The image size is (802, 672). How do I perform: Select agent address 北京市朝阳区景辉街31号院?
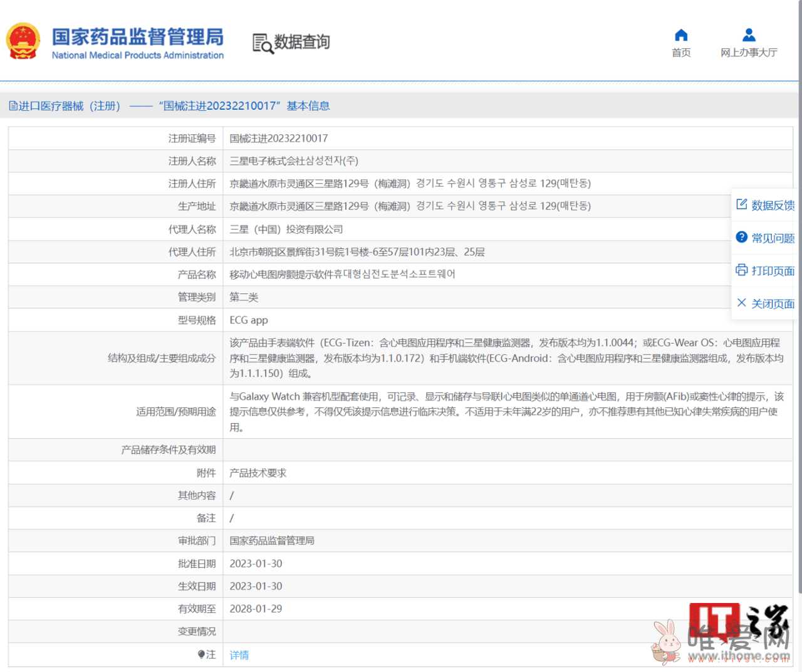357,251
